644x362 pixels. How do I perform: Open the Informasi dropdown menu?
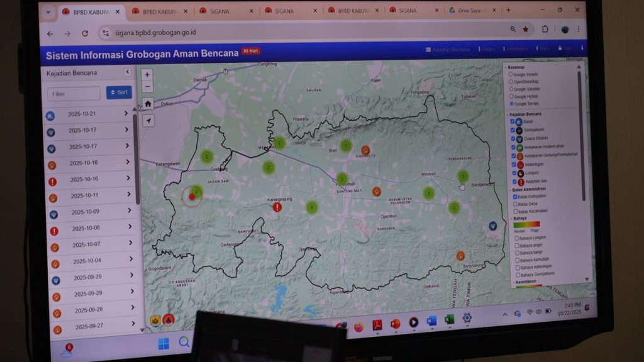coord(517,49)
